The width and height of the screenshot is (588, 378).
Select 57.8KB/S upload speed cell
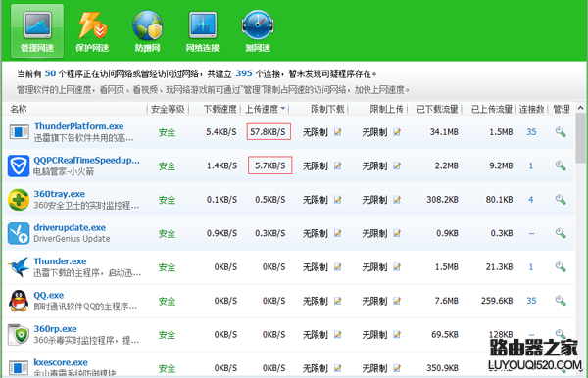coord(269,131)
